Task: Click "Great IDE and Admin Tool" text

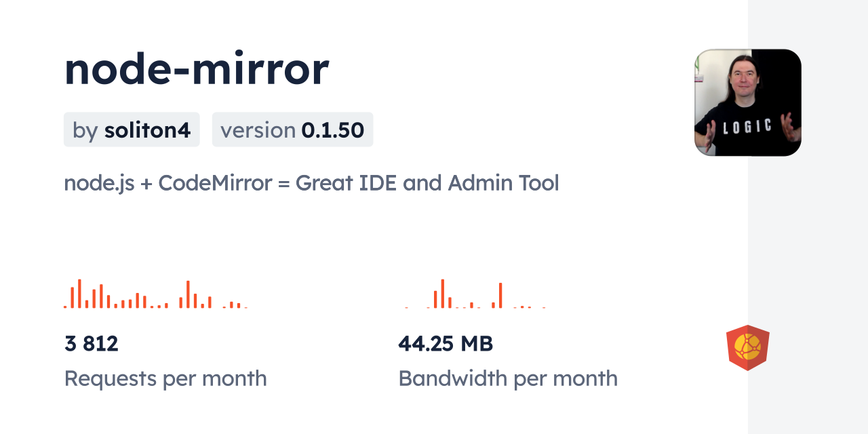Action: [x=427, y=183]
